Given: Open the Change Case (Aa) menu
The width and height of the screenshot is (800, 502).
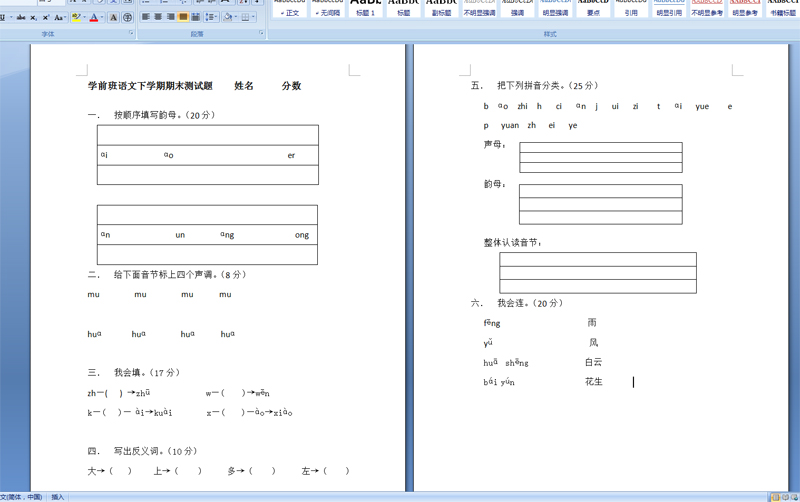Looking at the screenshot, I should [x=60, y=17].
